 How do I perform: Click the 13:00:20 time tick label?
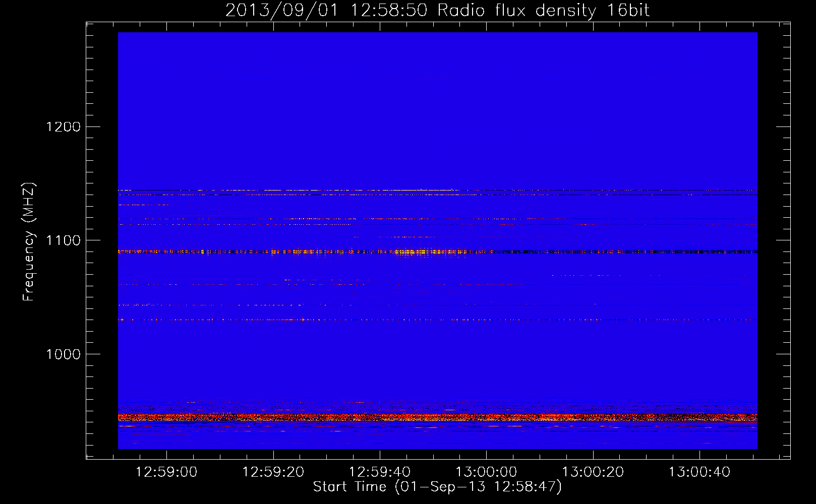click(593, 472)
